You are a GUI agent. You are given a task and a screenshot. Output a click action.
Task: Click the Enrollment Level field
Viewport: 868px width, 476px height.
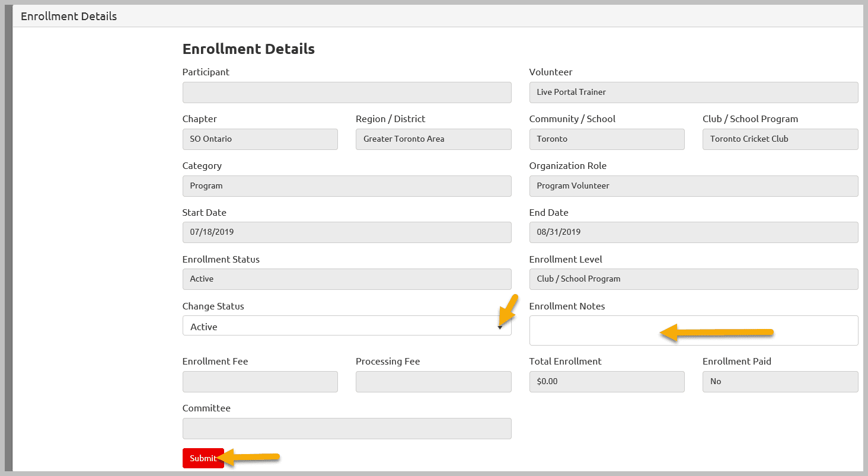(694, 279)
